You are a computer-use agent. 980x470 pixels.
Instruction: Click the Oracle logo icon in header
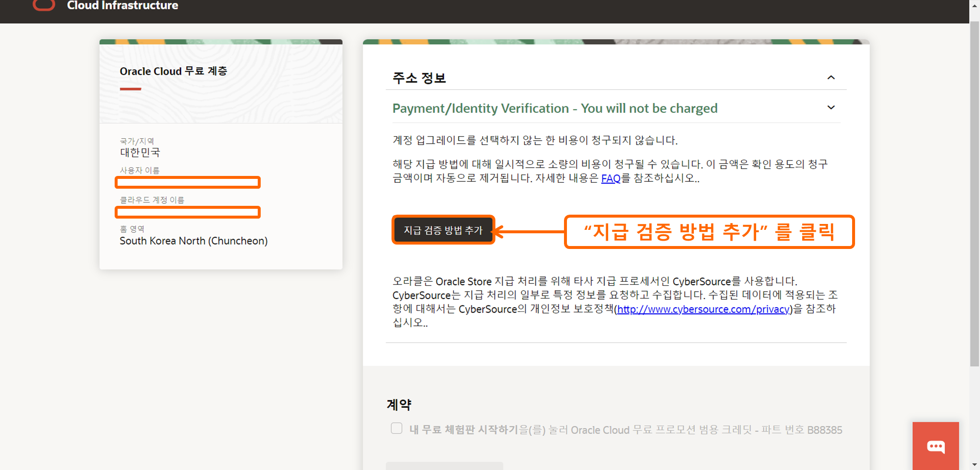pos(44,5)
